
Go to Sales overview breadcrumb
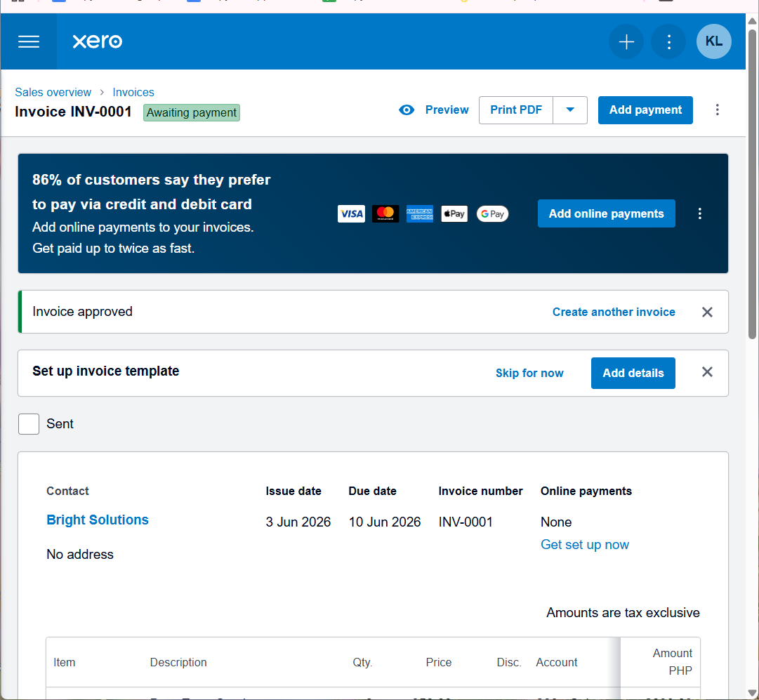click(x=53, y=92)
